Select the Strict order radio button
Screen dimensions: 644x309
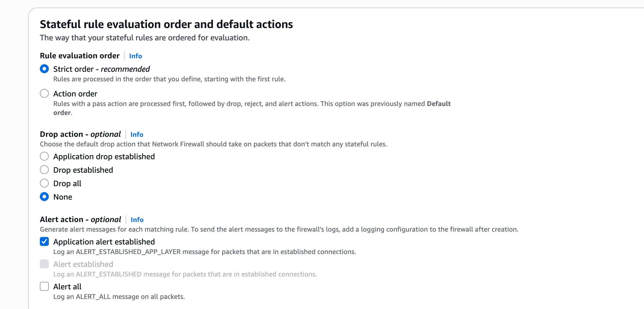[x=44, y=69]
